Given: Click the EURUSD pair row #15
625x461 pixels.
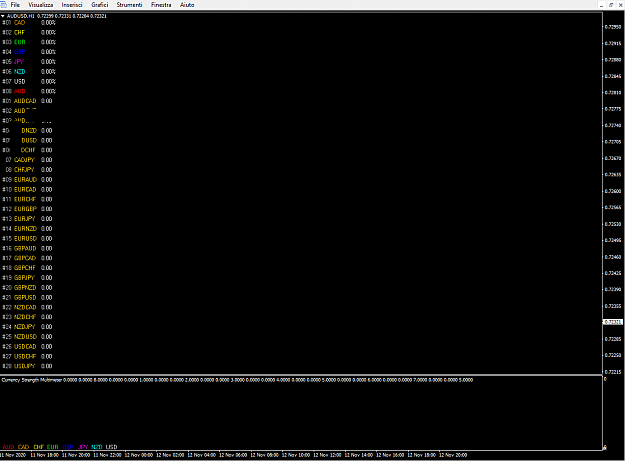Looking at the screenshot, I should [27, 238].
